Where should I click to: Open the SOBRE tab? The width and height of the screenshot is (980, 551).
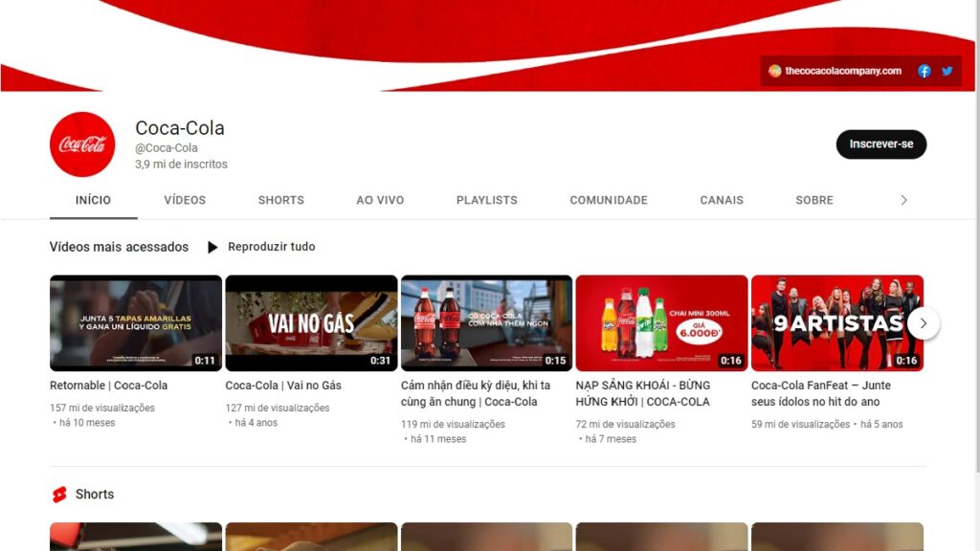(814, 201)
